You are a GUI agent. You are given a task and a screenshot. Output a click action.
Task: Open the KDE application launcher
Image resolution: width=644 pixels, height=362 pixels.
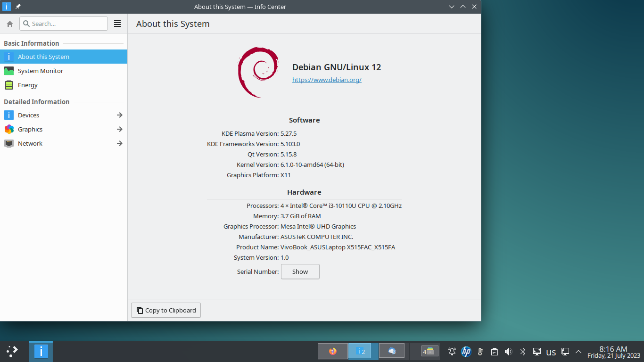coord(12,351)
